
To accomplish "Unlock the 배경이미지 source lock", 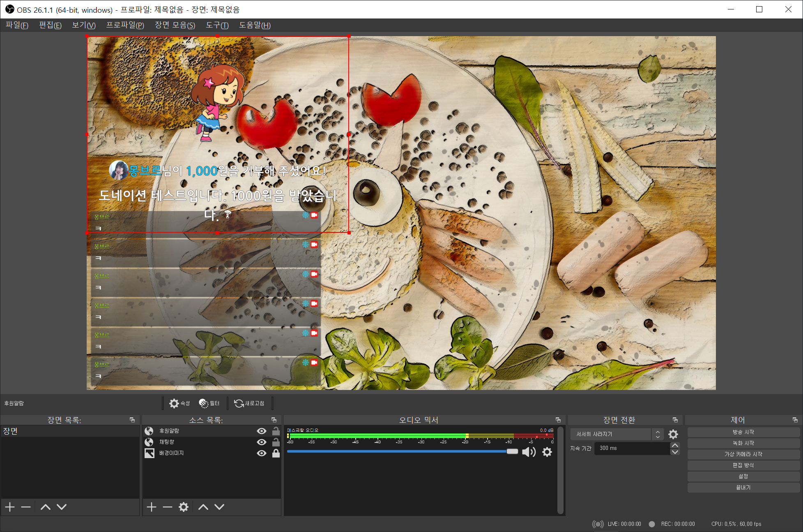I will coord(276,453).
